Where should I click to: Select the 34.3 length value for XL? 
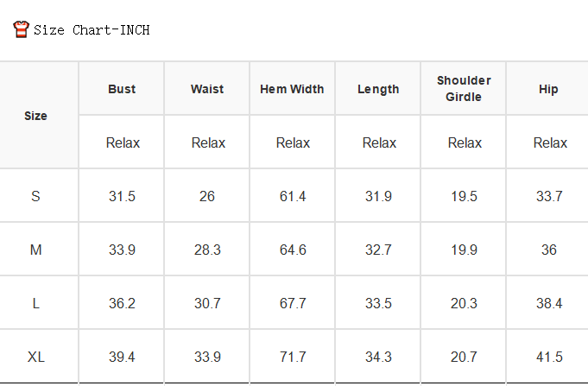pyautogui.click(x=378, y=357)
